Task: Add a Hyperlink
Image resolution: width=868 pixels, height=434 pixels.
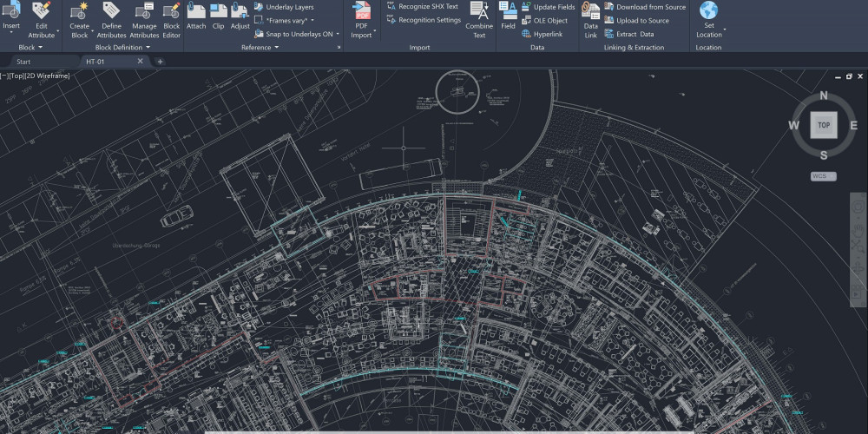Action: click(542, 34)
